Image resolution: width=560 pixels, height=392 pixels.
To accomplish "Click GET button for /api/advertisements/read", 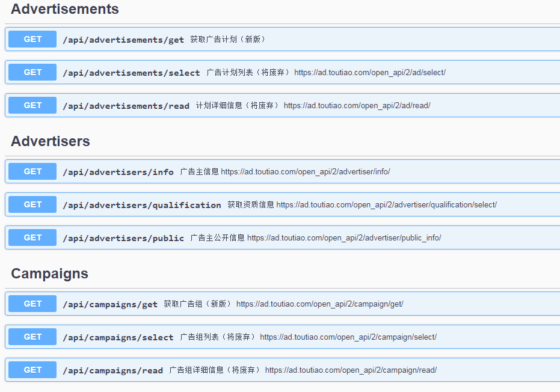I will [x=32, y=105].
